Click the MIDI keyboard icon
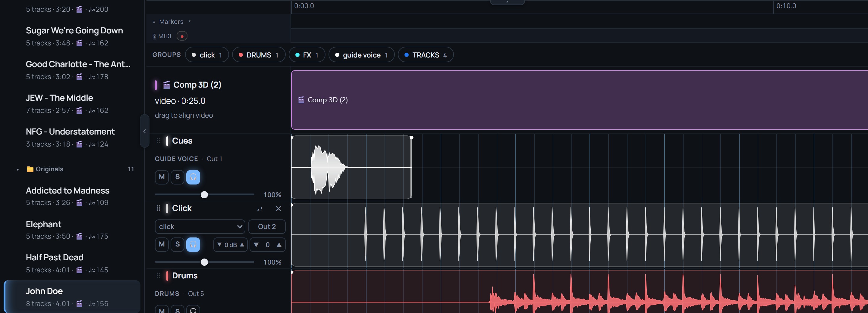The width and height of the screenshot is (868, 313). [154, 36]
